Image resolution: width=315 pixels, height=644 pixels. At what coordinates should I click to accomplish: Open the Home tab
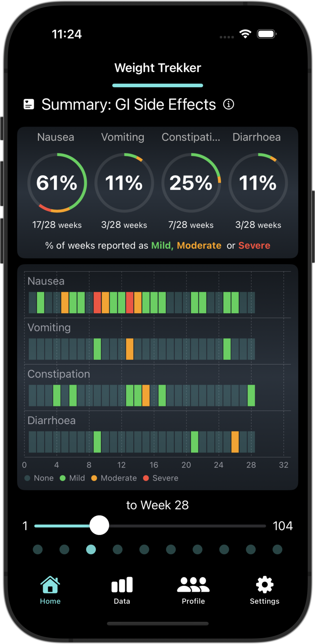click(x=50, y=590)
